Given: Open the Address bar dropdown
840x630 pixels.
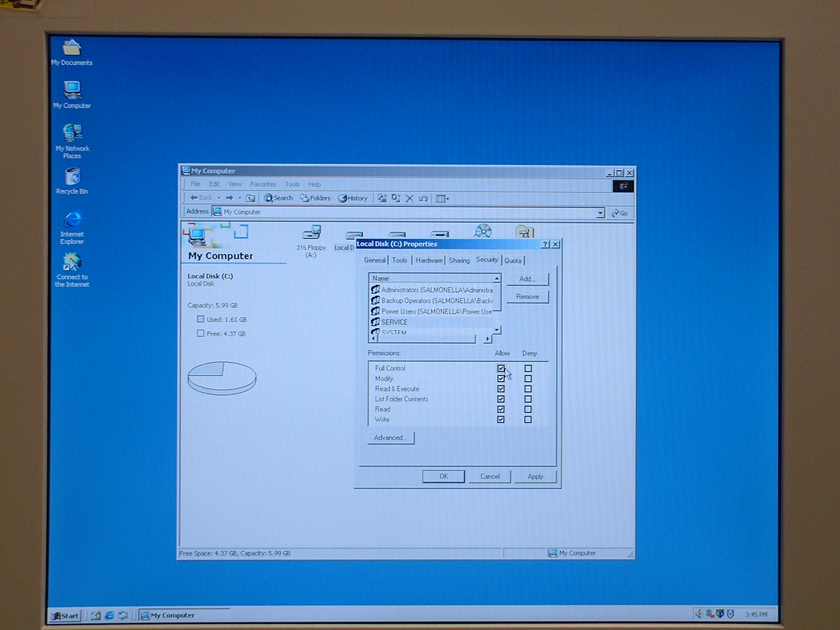Looking at the screenshot, I should click(600, 213).
